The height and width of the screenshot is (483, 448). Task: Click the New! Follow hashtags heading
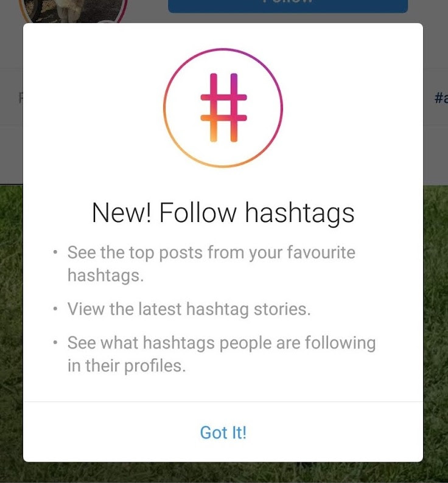point(223,213)
